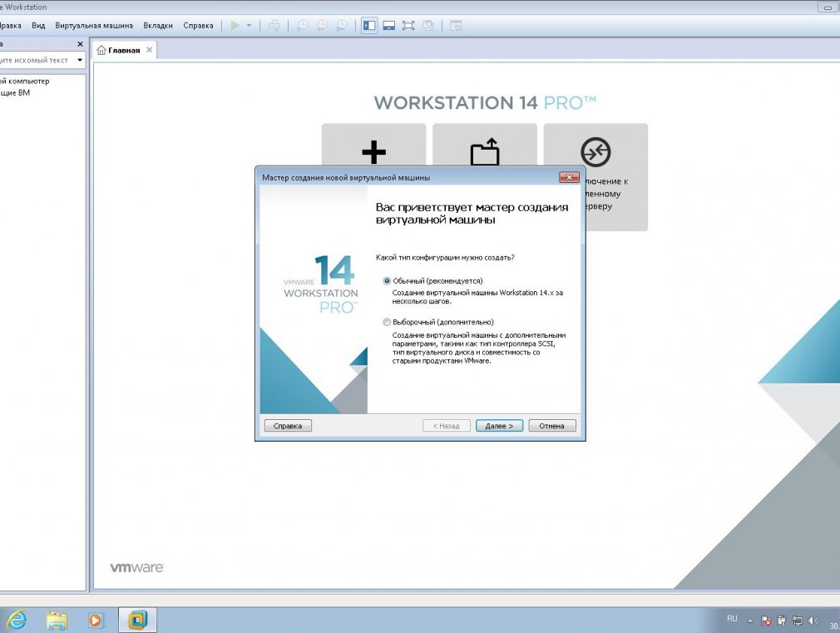Viewport: 840px width, 633px height.
Task: Close the new VM wizard dialog
Action: pyautogui.click(x=569, y=177)
